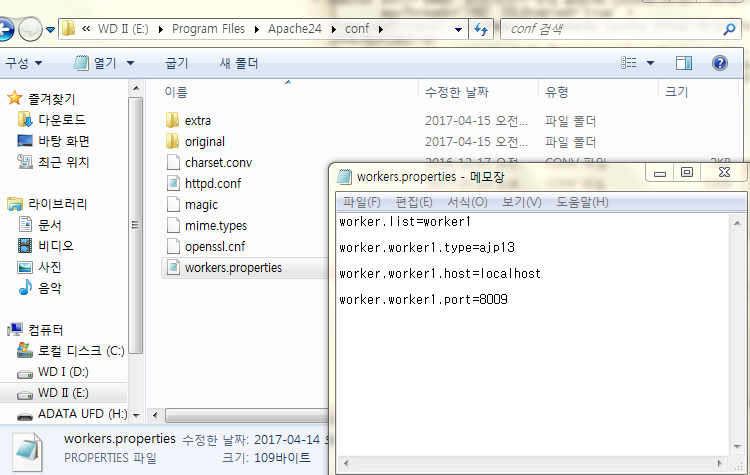Screen dimensions: 750x475
Task: Select 비디오 library in the navigation pane
Action: click(56, 245)
